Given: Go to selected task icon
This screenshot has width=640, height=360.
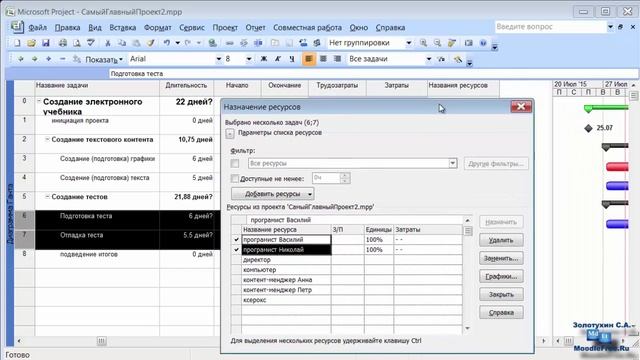Looking at the screenshot, I should [452, 43].
